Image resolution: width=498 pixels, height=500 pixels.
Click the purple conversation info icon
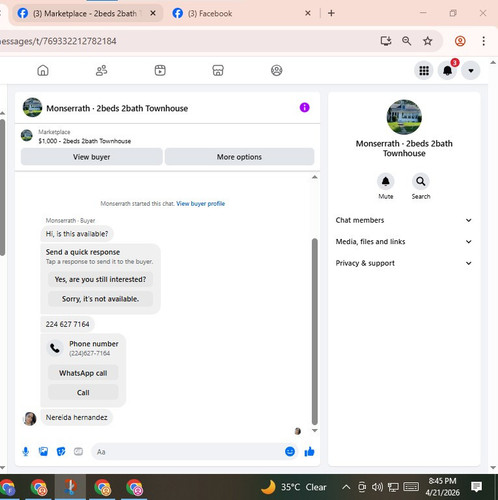(304, 108)
